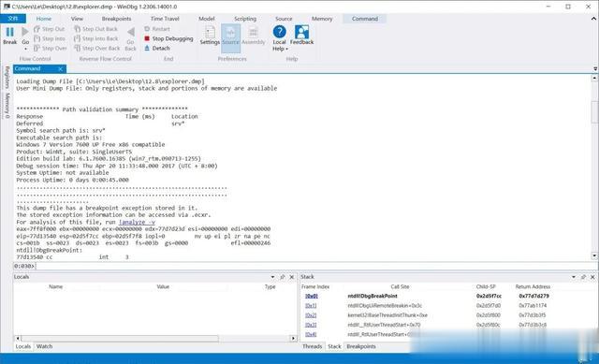Click the !analyze -v link
Screen dimensions: 599x364
pyautogui.click(x=137, y=222)
